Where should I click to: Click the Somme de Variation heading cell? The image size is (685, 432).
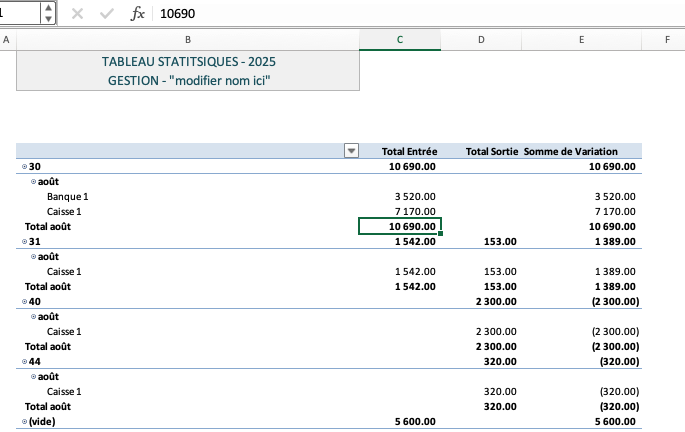click(x=578, y=151)
